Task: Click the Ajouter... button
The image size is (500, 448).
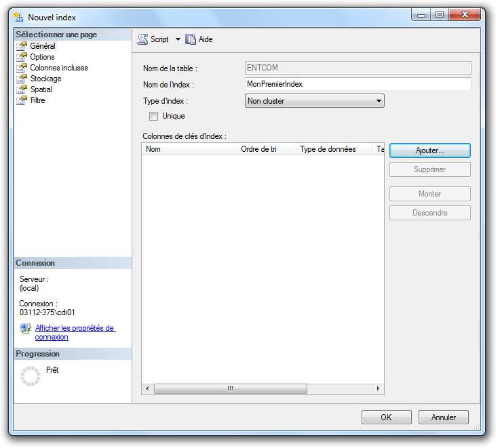Action: click(x=429, y=150)
